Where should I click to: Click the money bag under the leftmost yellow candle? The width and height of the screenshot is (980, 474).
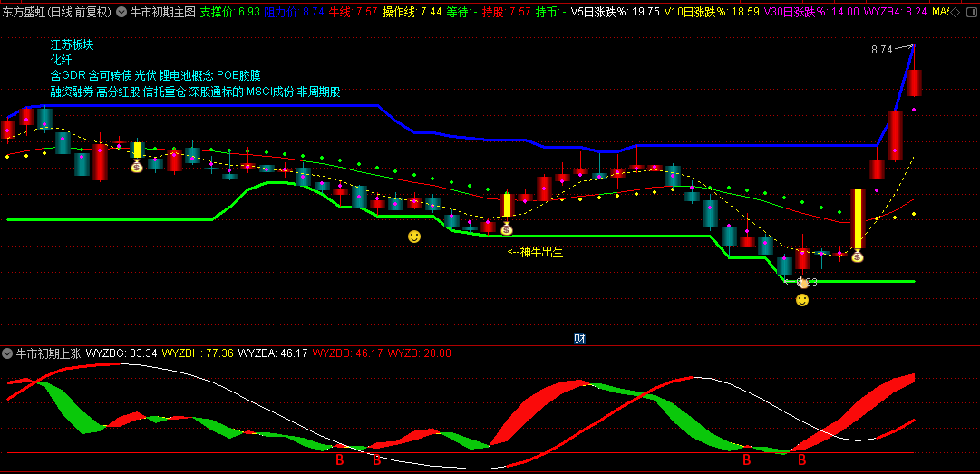[x=137, y=166]
